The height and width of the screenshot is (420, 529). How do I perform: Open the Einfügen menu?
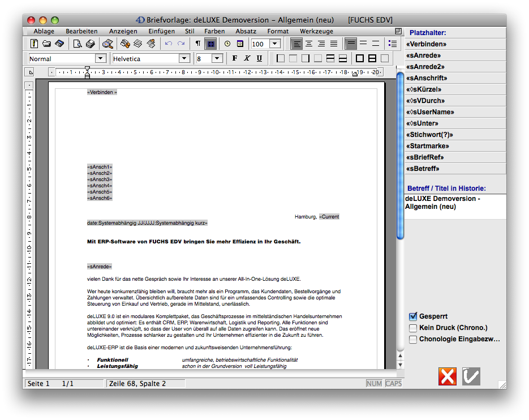161,31
